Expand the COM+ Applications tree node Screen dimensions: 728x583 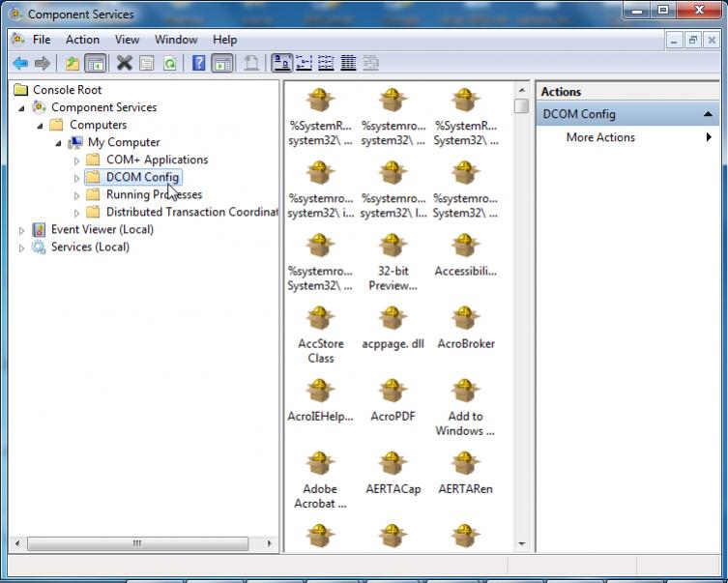coord(77,160)
